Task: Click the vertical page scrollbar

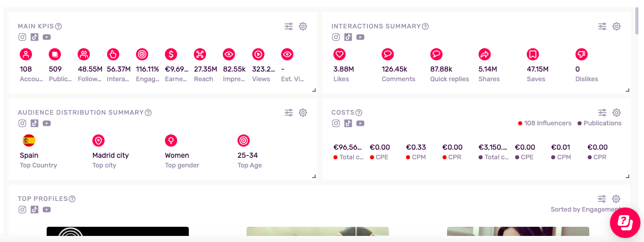Action: click(637, 20)
